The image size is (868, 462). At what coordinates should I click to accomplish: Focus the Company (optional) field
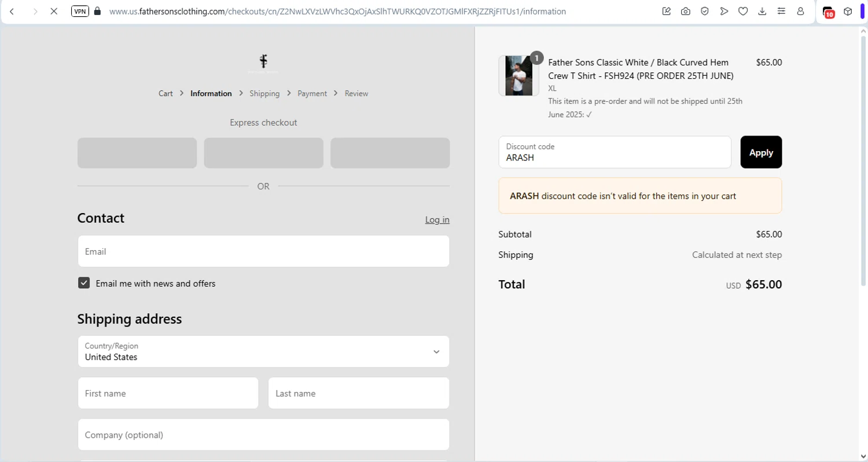(263, 435)
